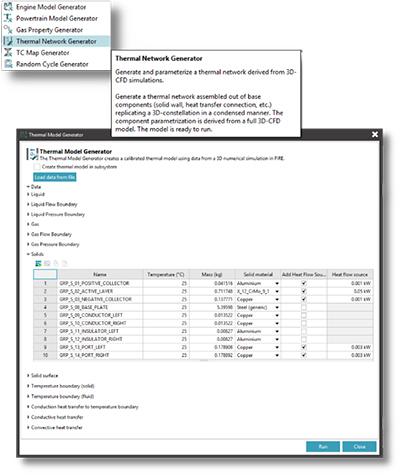
Task: Open Thermal Network Generator menu entry
Action: coord(56,41)
